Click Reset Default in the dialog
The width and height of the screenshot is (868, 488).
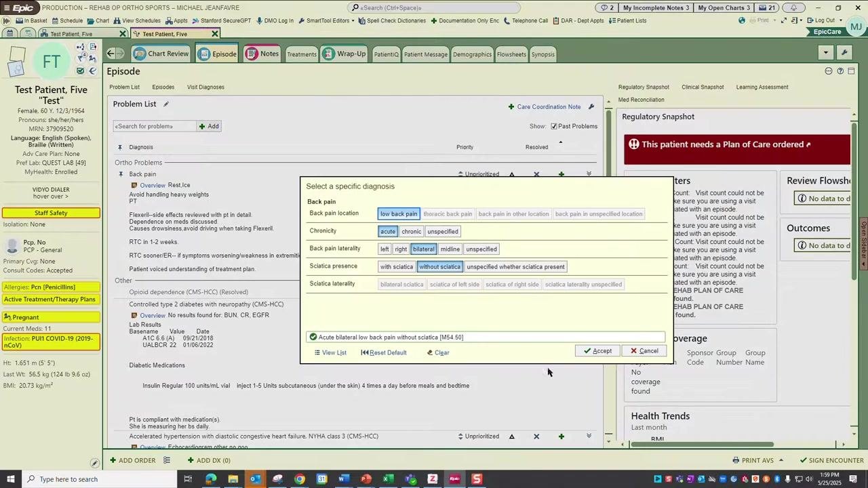pyautogui.click(x=384, y=352)
